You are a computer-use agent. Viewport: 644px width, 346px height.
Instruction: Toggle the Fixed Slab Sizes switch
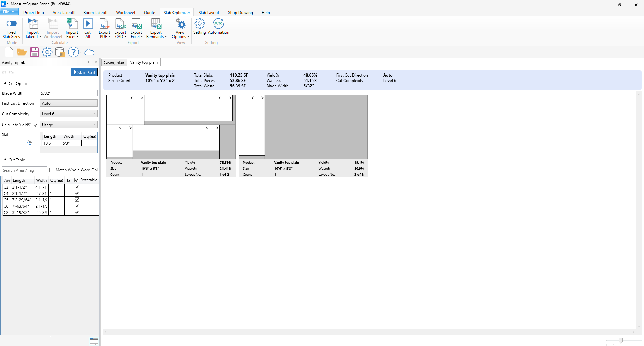(x=11, y=23)
